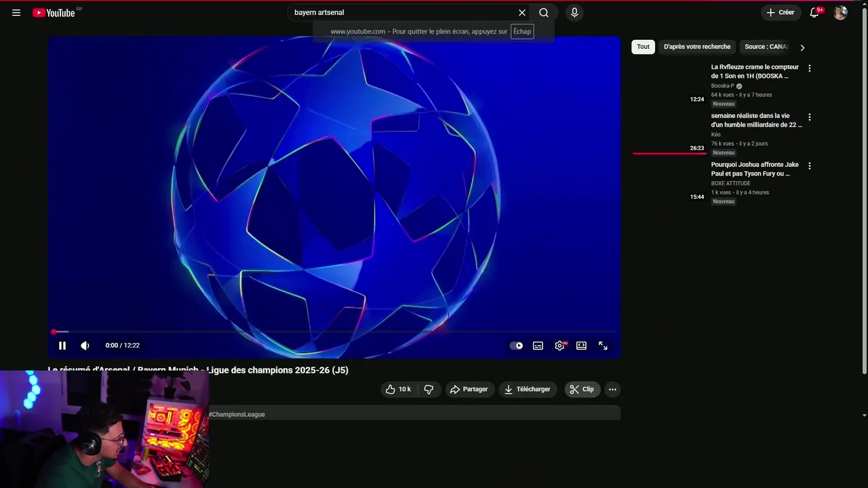Open the #ChampionsLeague hashtag link
Viewport: 868px width, 488px height.
[x=237, y=414]
